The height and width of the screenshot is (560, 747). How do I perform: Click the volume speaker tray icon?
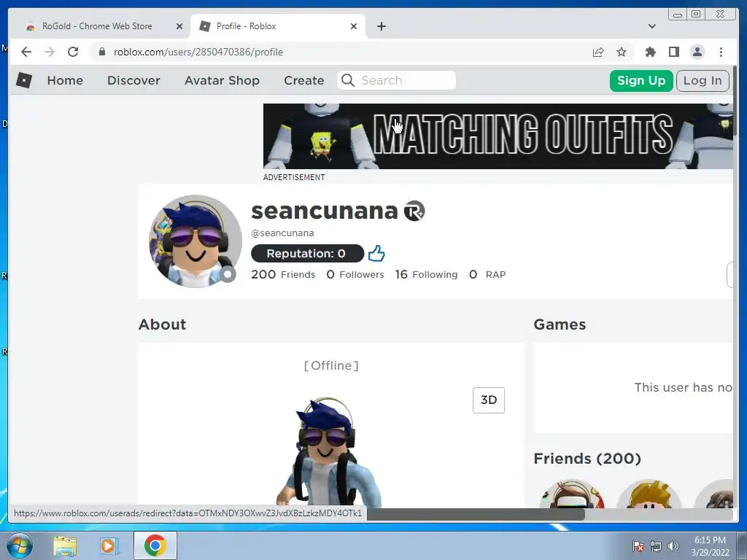coord(673,546)
